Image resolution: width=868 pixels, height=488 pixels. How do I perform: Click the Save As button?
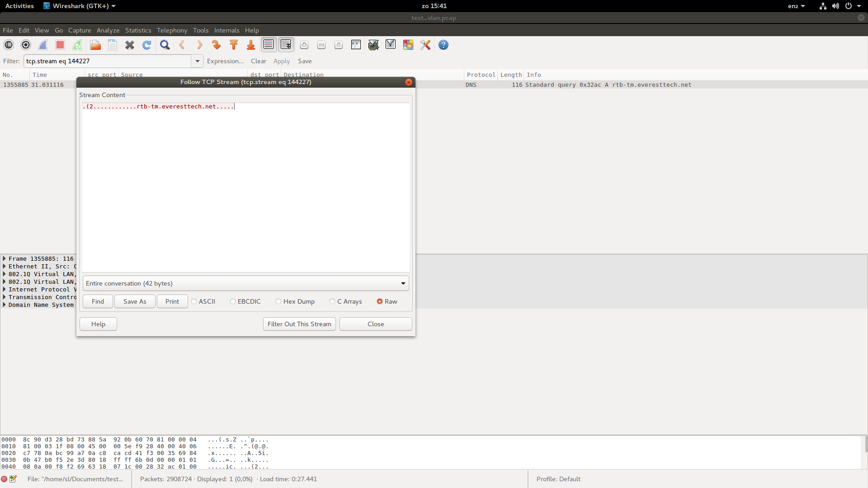pos(135,301)
